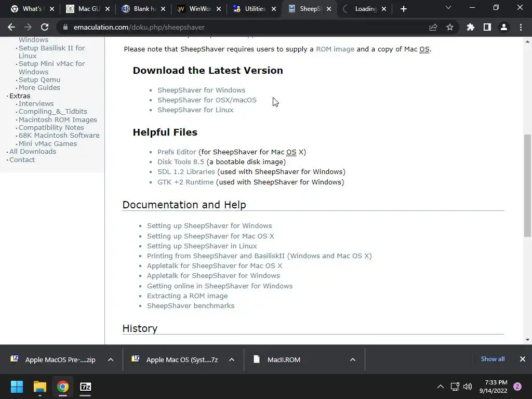The height and width of the screenshot is (399, 532).
Task: Open Chrome three-dot menu
Action: tap(521, 27)
